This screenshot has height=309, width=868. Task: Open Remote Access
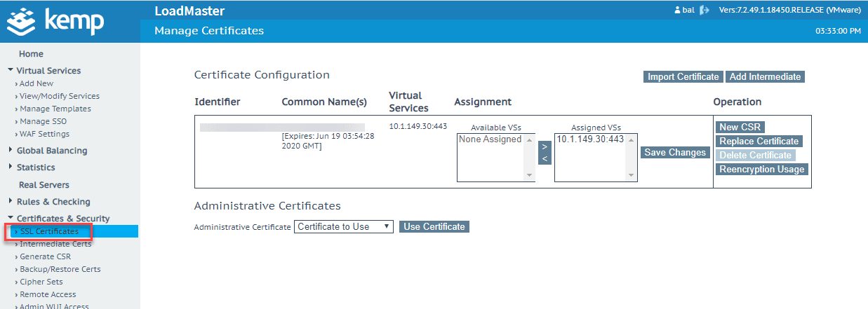coord(48,294)
